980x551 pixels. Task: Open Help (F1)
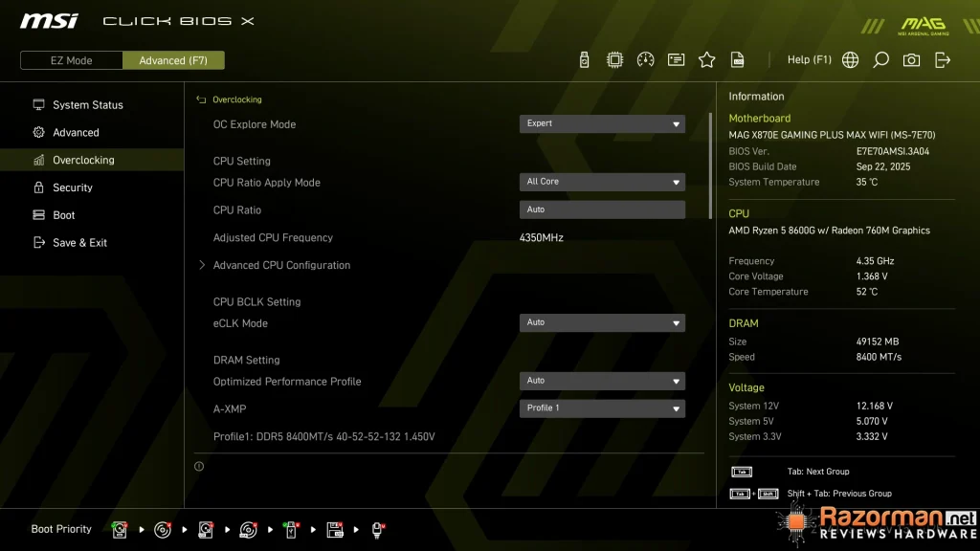810,60
